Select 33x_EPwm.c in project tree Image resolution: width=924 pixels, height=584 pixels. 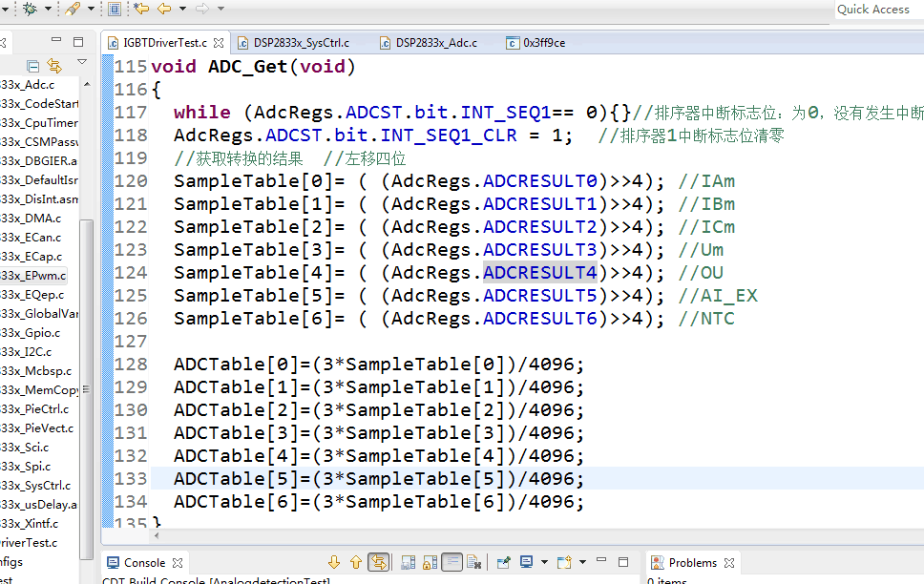click(33, 275)
